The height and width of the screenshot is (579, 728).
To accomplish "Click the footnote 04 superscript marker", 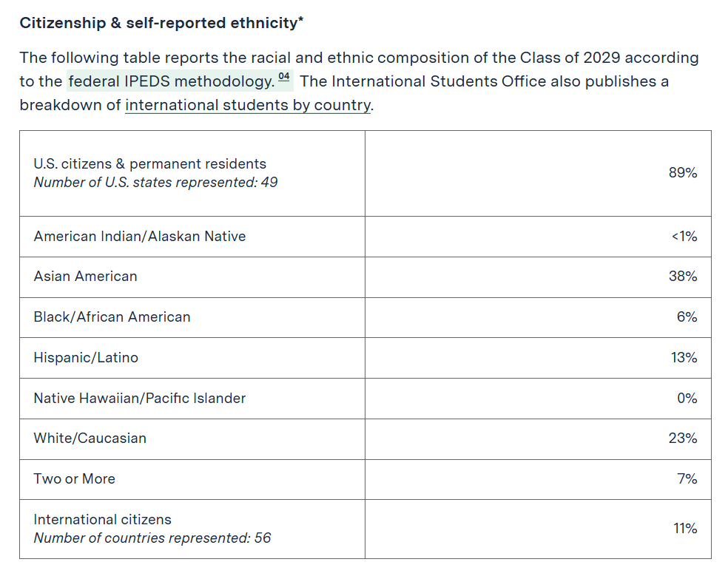I will pos(285,78).
